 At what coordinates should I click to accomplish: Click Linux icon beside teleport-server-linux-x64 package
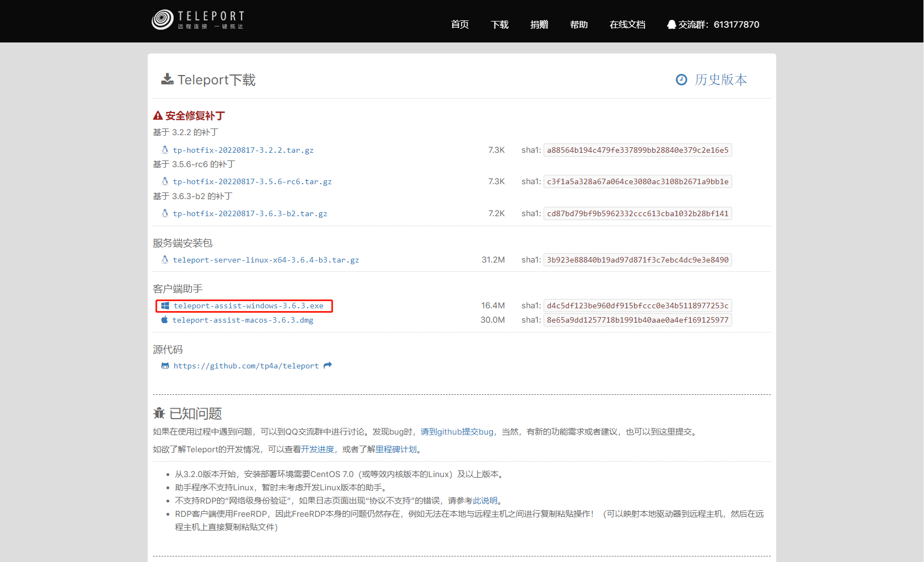165,259
